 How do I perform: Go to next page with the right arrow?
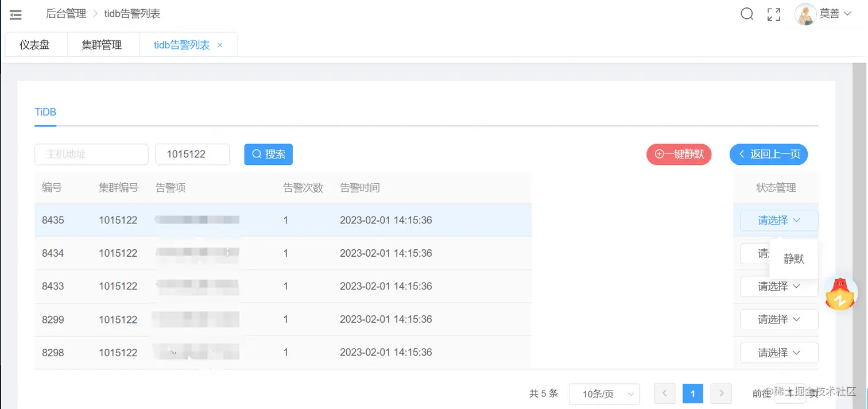pyautogui.click(x=721, y=393)
